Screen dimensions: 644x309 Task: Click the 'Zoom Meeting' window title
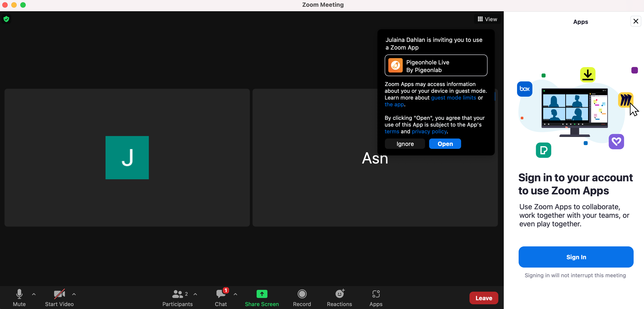(x=323, y=5)
